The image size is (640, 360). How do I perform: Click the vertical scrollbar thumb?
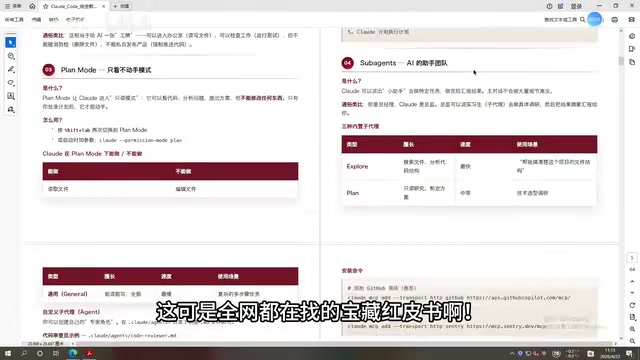coord(621,61)
